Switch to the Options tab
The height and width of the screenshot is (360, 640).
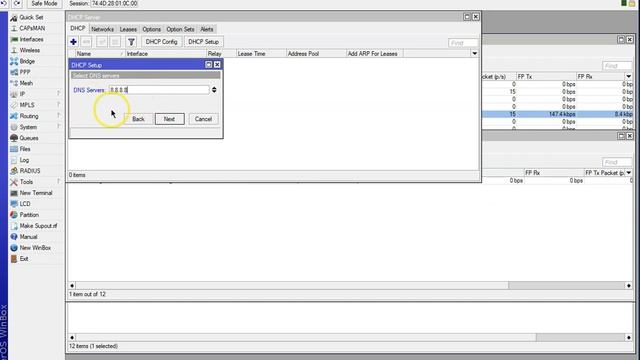(151, 29)
